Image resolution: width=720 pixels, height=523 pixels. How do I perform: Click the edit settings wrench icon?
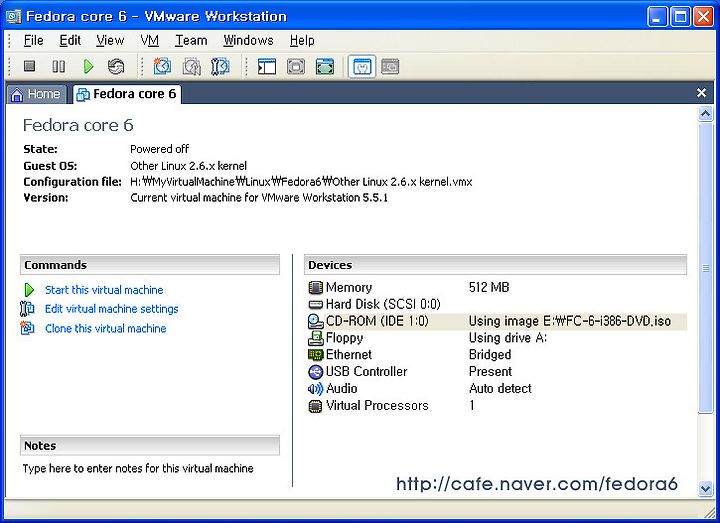27,309
